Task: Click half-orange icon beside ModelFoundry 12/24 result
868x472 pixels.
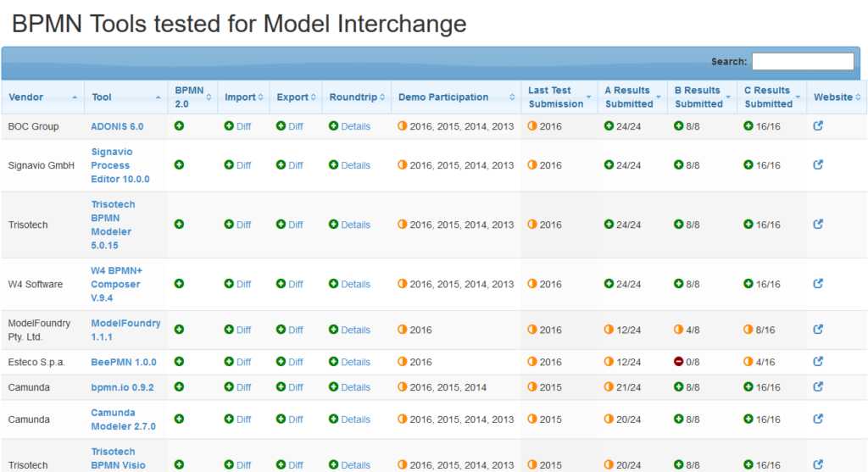Action: tap(609, 330)
